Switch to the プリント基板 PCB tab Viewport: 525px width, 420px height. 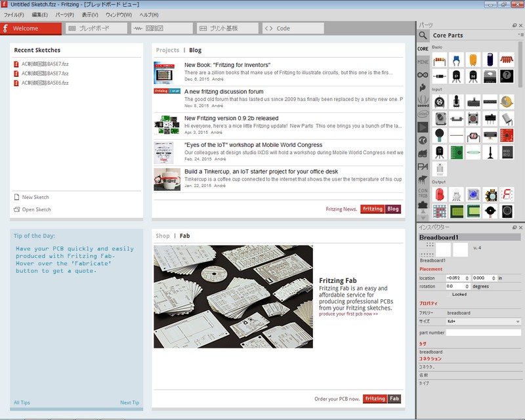click(x=228, y=28)
